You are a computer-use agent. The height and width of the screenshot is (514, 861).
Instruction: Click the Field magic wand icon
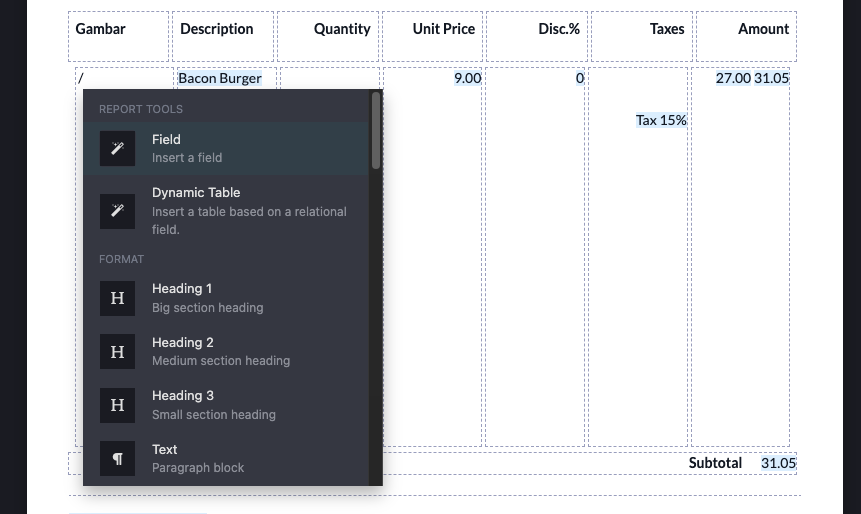click(118, 148)
